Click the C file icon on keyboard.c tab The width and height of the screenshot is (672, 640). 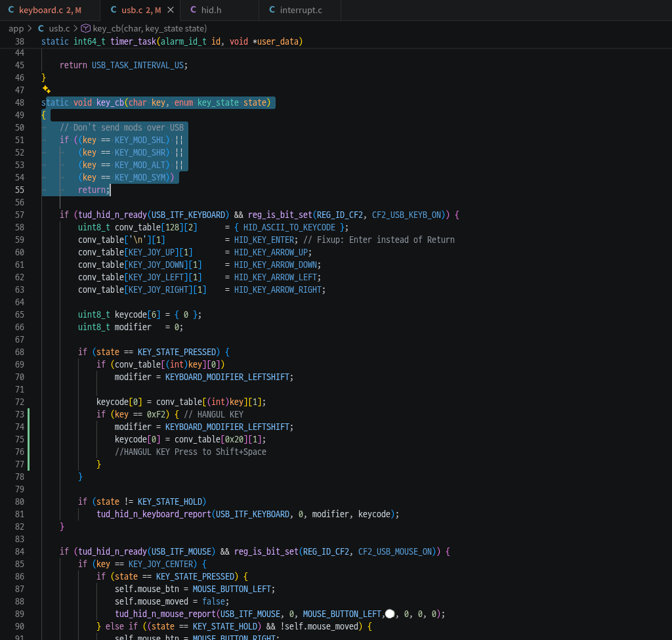point(11,10)
